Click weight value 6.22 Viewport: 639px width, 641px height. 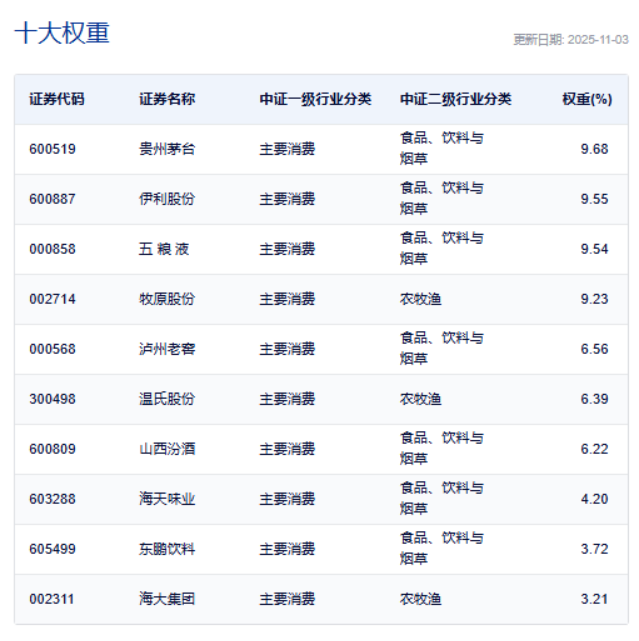click(594, 449)
